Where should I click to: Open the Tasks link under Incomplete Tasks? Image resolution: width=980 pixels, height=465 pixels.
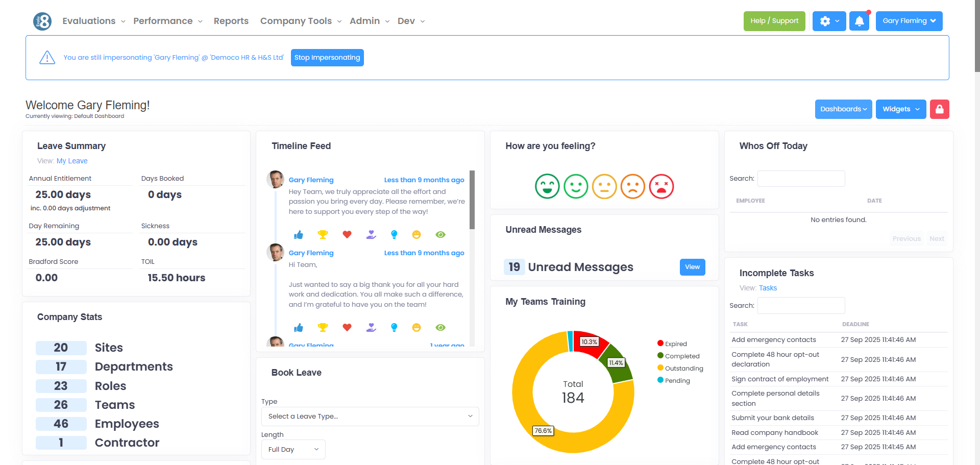pyautogui.click(x=768, y=288)
